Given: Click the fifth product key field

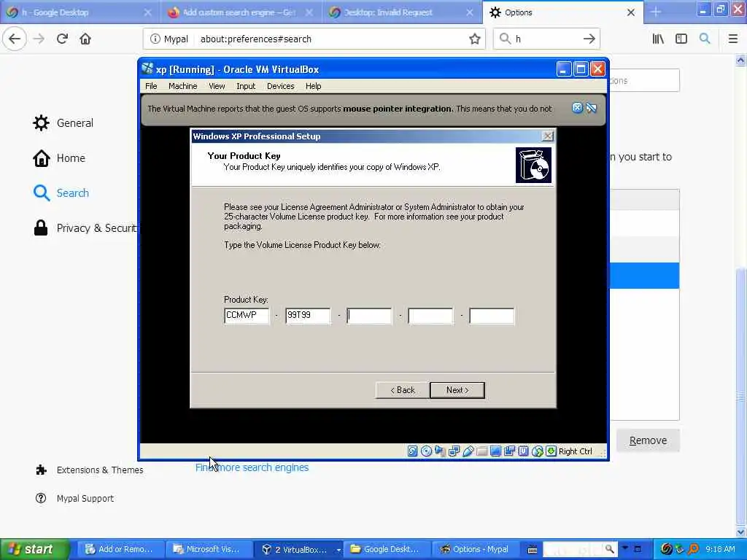Looking at the screenshot, I should pos(492,315).
